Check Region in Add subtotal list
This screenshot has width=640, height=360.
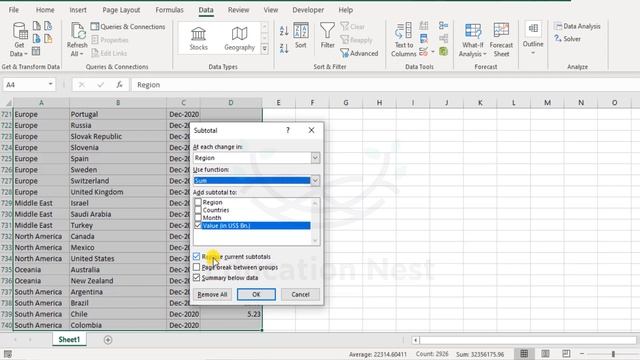pos(198,202)
